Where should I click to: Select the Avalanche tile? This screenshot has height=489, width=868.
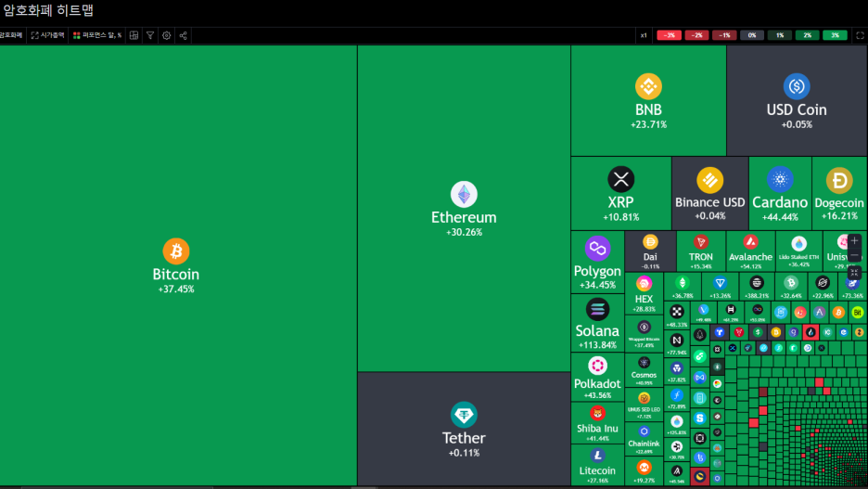coord(750,251)
